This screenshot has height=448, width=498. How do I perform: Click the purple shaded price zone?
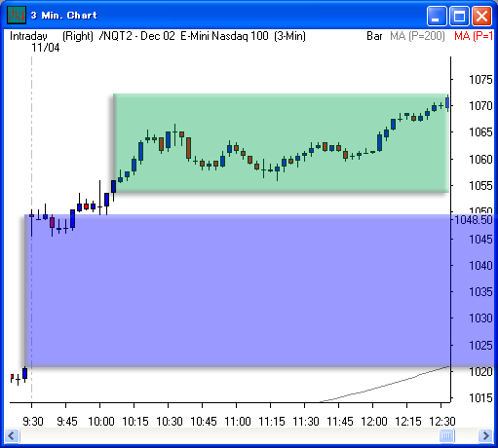tap(237, 290)
